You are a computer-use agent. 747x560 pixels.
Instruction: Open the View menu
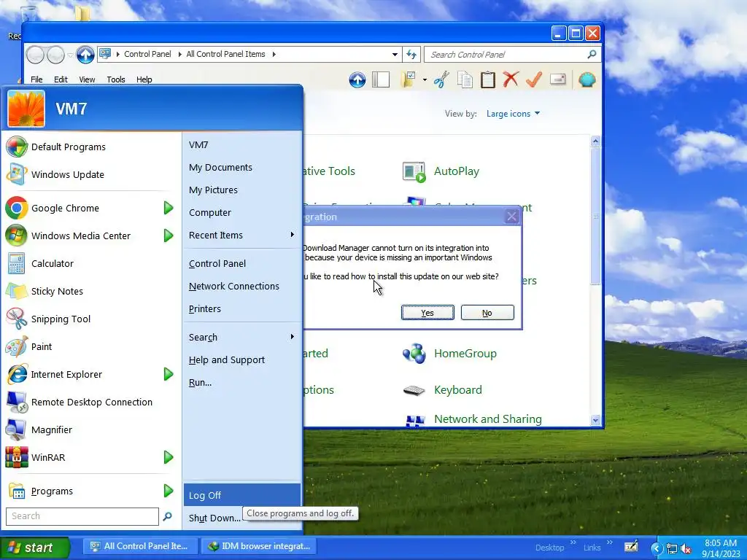click(x=88, y=79)
